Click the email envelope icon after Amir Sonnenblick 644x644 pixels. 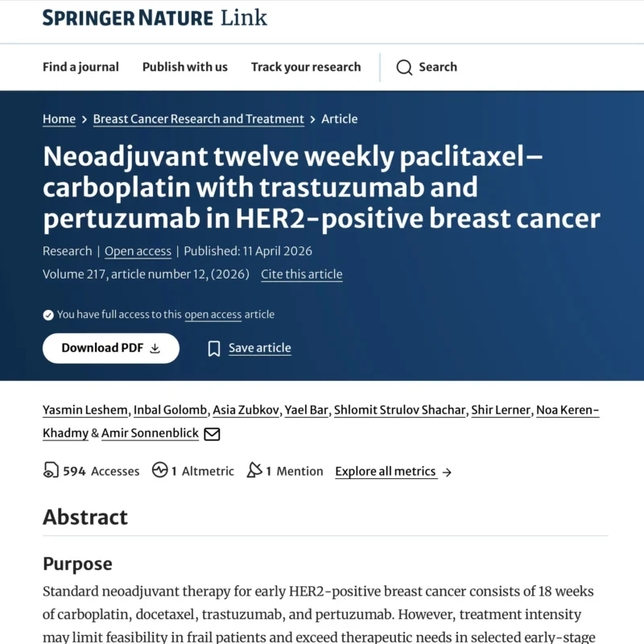click(212, 434)
